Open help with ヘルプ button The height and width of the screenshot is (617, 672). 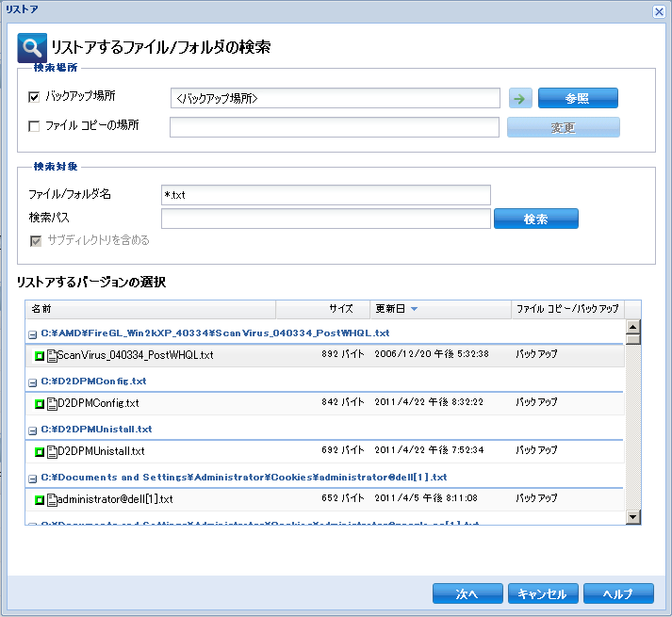(x=618, y=593)
